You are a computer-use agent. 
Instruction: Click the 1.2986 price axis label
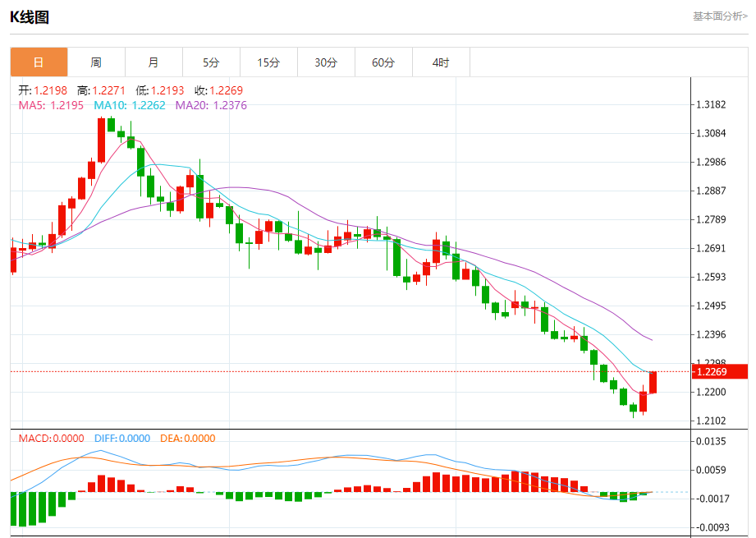(x=711, y=162)
